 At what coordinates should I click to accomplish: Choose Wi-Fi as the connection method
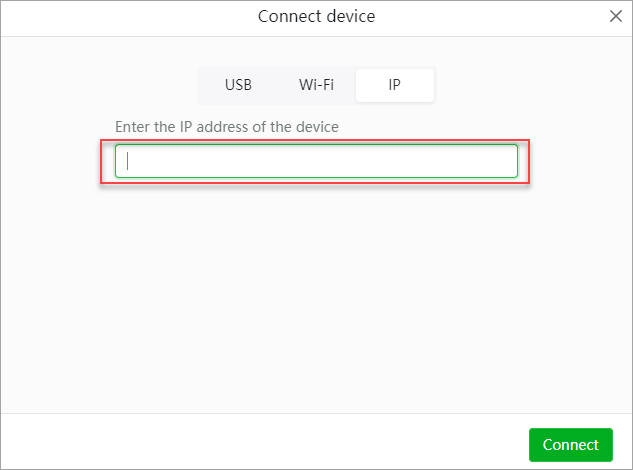point(316,85)
